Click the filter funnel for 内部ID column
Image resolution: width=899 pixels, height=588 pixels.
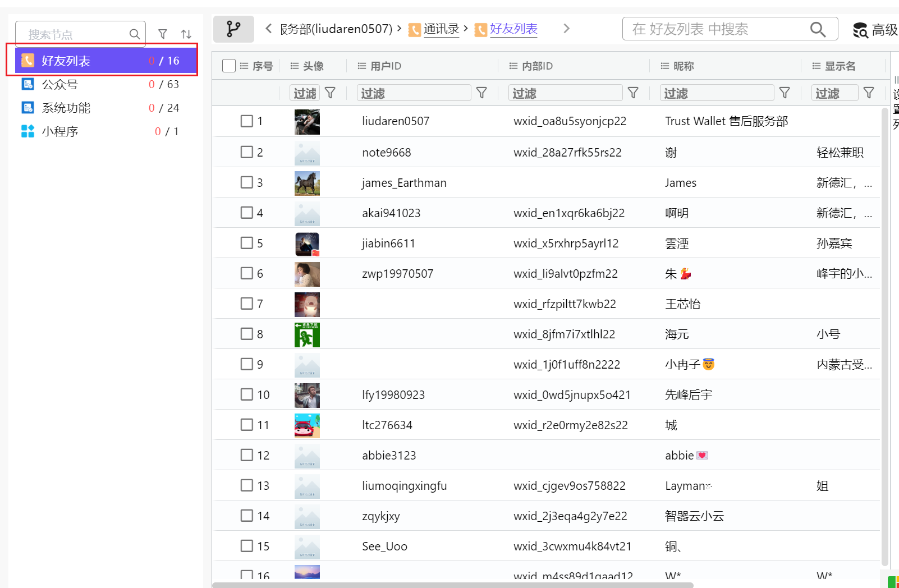pyautogui.click(x=633, y=93)
